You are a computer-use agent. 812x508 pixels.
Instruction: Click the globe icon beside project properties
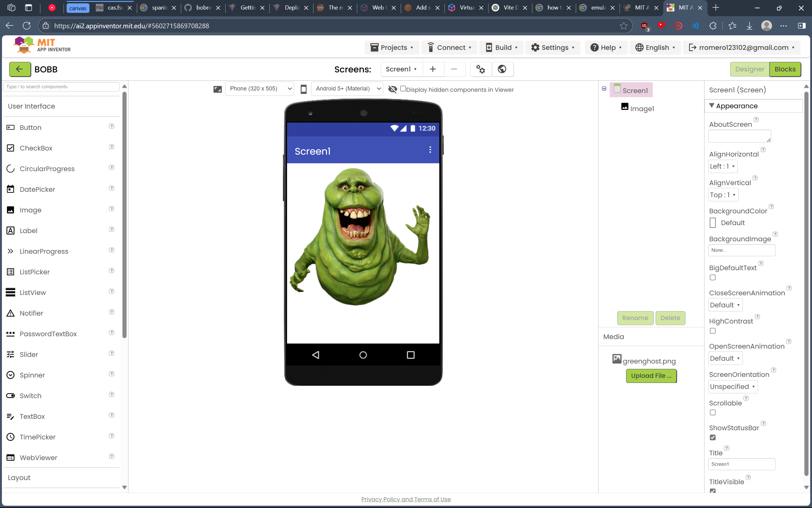tap(502, 69)
